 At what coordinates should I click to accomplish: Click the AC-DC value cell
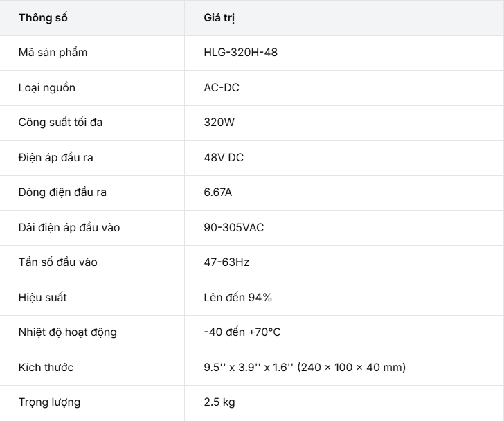(222, 88)
